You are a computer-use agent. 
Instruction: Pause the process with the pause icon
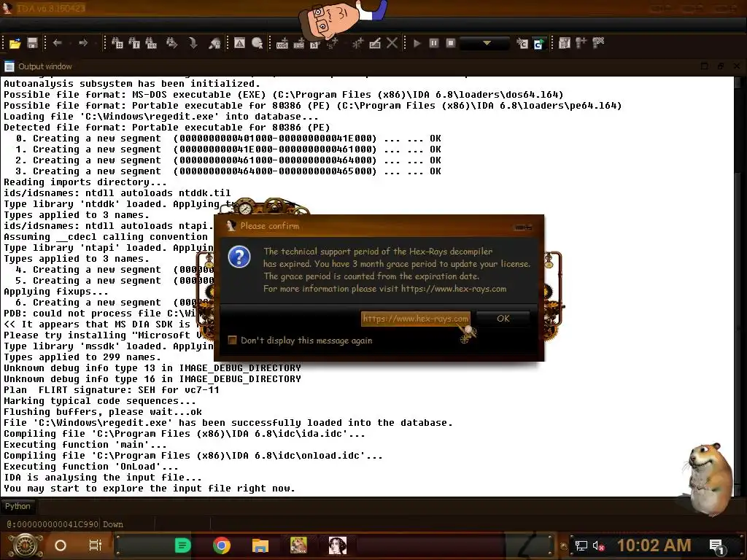click(434, 43)
